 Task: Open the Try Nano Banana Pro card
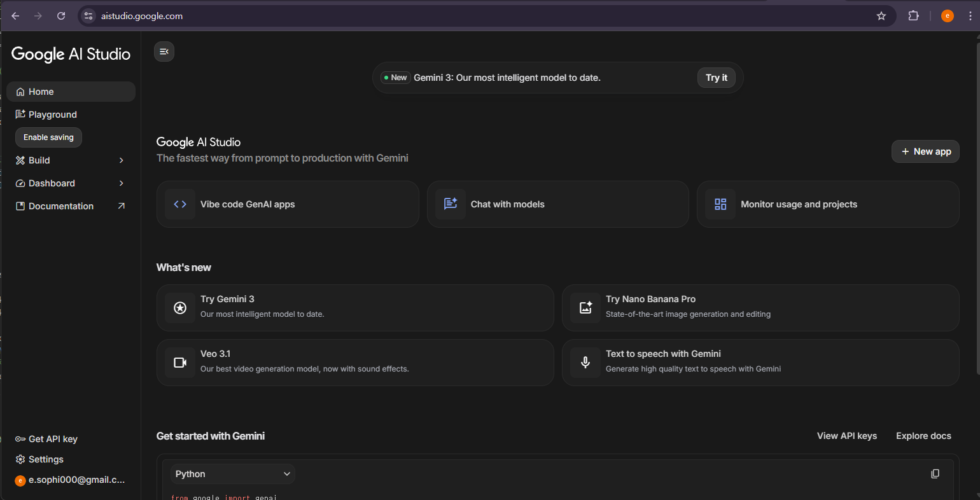(760, 308)
